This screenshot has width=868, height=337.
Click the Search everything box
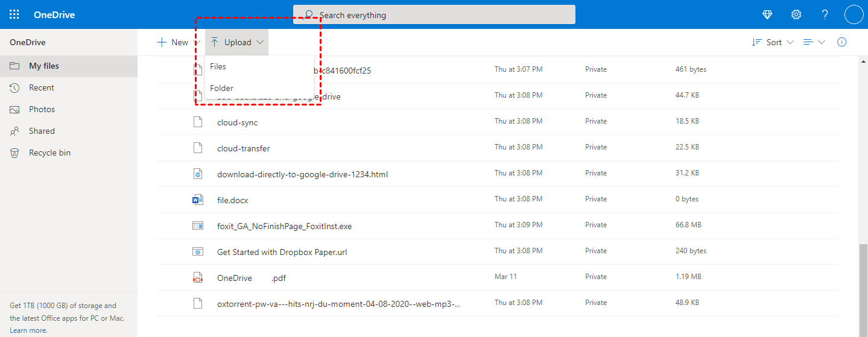click(x=434, y=14)
